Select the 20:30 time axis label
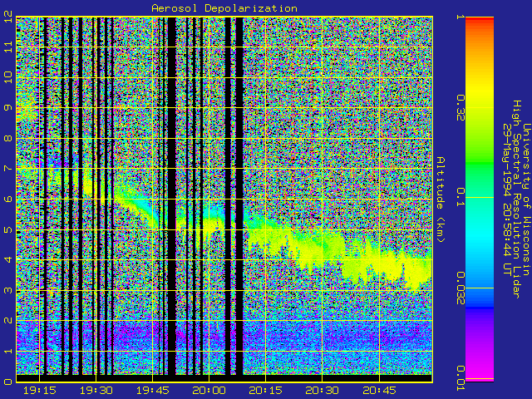The height and width of the screenshot is (399, 532). point(323,391)
